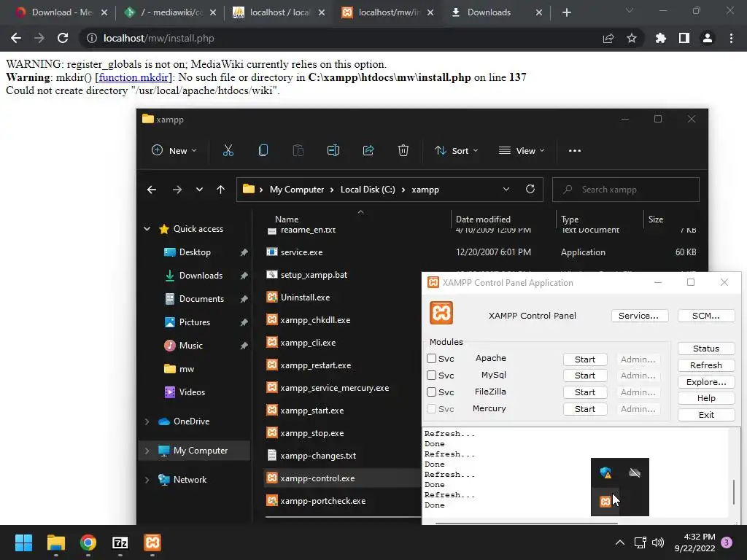The height and width of the screenshot is (560, 747).
Task: Switch to the Download - Me browser tab
Action: point(61,12)
